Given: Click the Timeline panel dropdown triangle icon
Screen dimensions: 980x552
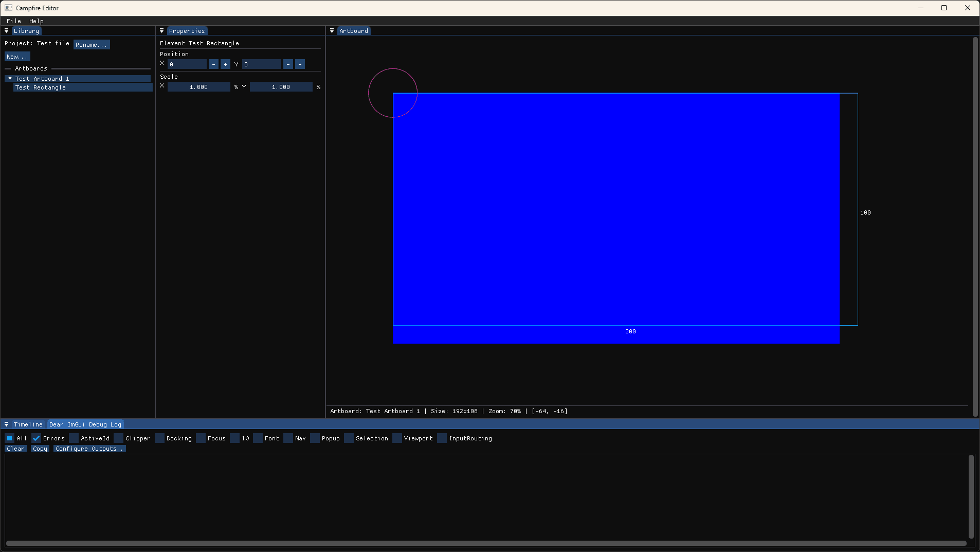Looking at the screenshot, I should (6, 424).
